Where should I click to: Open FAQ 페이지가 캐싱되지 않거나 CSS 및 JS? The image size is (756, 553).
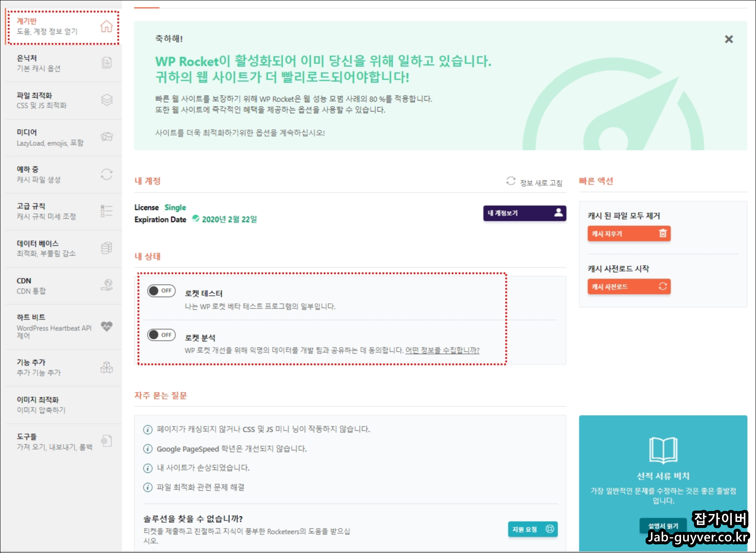(263, 429)
